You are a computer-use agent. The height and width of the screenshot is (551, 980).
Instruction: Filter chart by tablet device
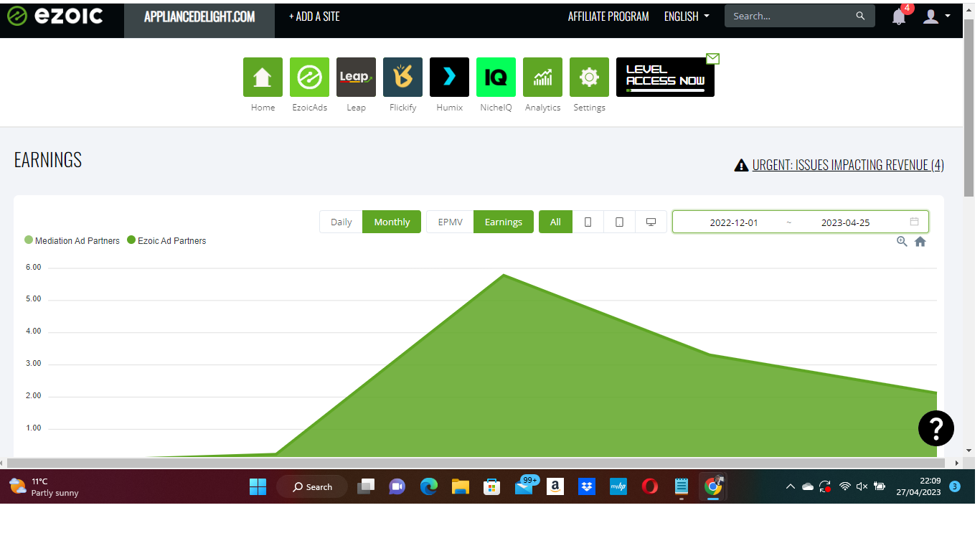pos(619,222)
